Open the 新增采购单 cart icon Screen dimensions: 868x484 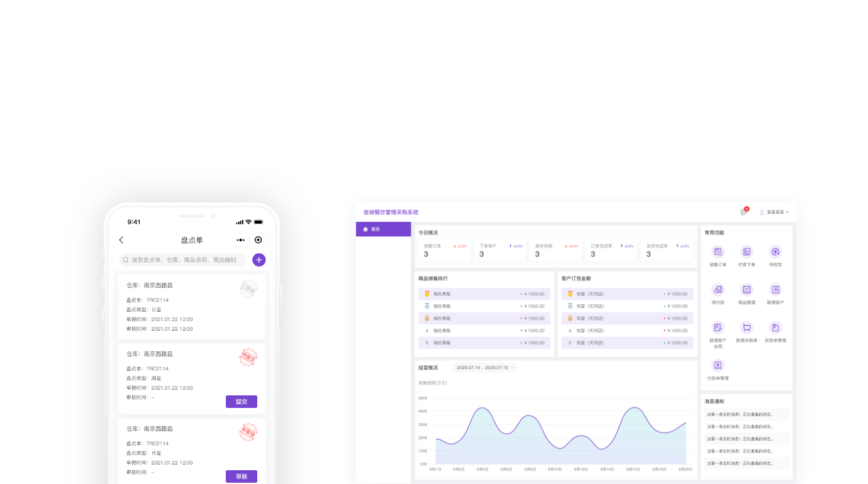(747, 327)
